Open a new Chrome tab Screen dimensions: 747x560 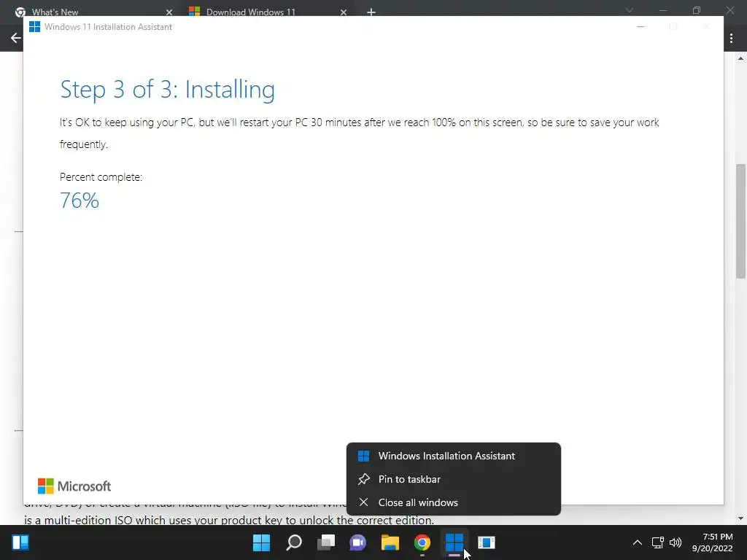pos(371,12)
